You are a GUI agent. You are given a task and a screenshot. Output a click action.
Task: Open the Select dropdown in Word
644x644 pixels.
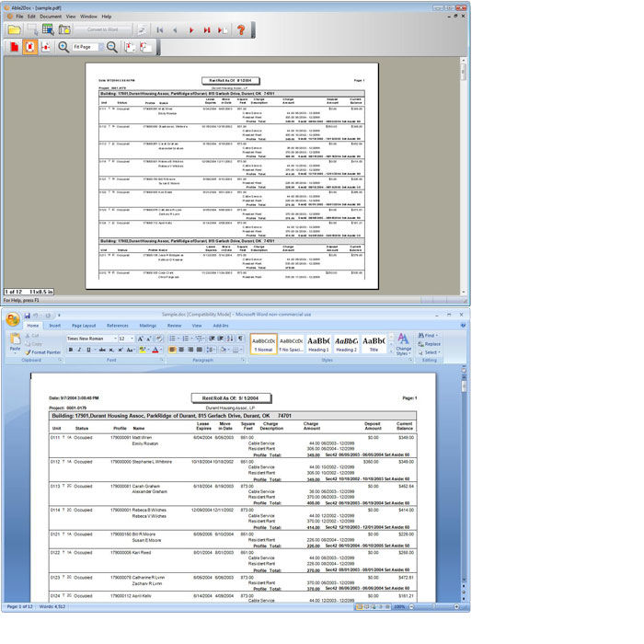coord(430,352)
